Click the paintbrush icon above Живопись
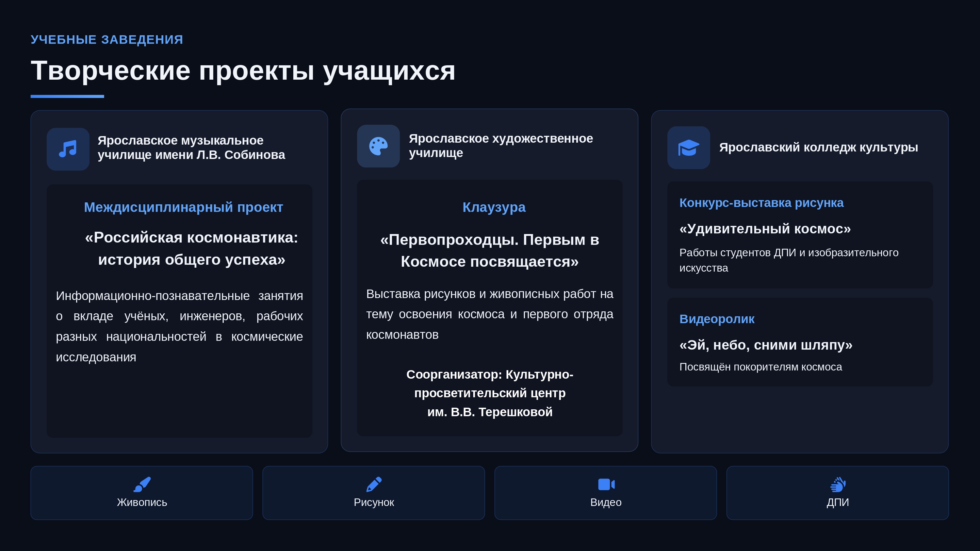980x551 pixels. (x=142, y=484)
